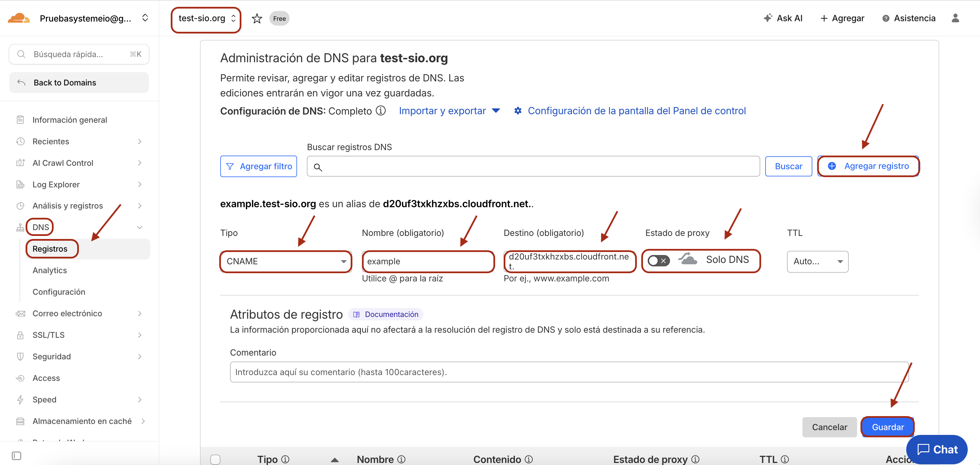Click the sidebar collapse icon at the bottom left
The image size is (980, 465).
click(16, 455)
